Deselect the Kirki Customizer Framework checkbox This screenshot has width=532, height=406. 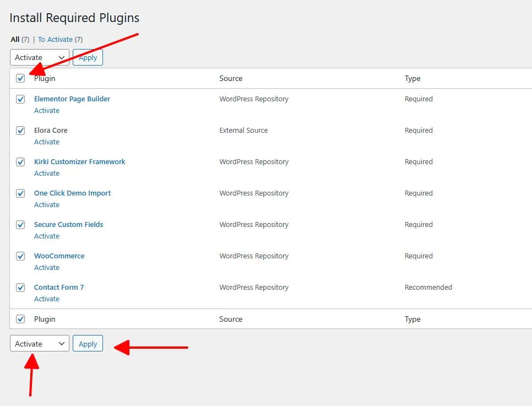coord(20,162)
